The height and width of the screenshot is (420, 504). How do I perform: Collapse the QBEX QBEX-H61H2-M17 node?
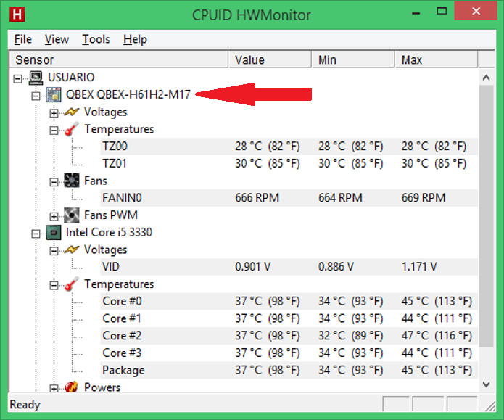[x=36, y=96]
